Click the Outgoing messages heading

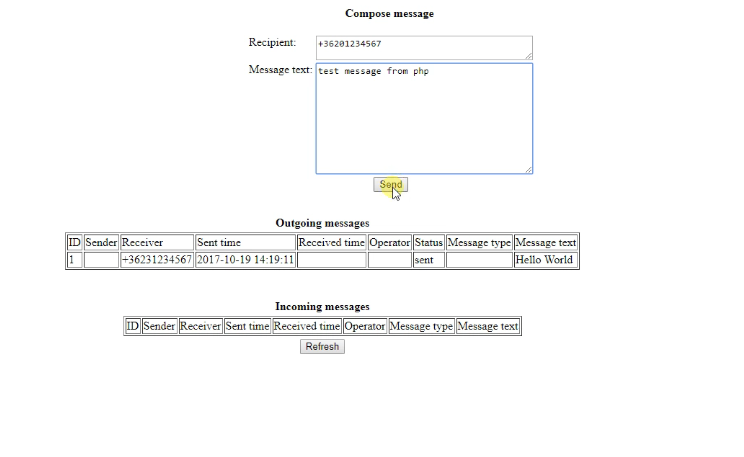pos(322,223)
